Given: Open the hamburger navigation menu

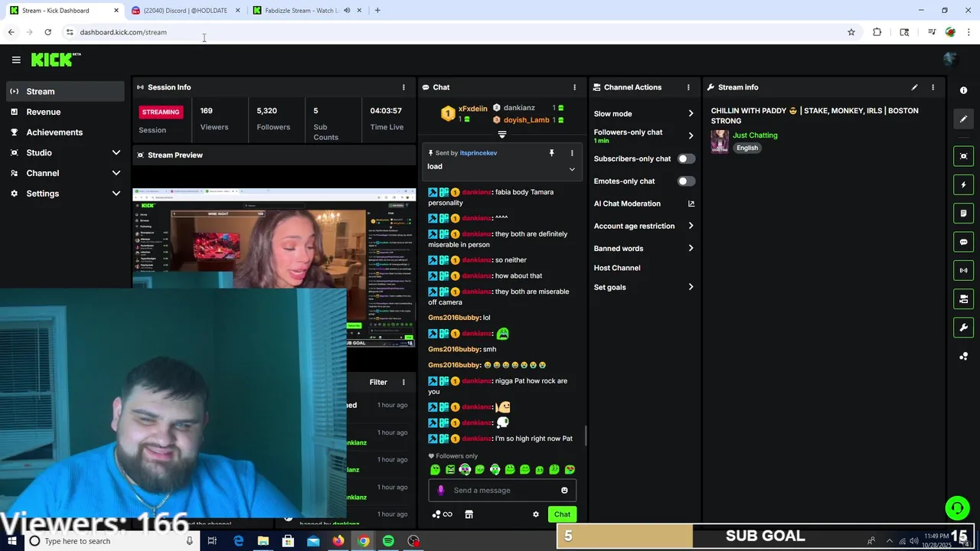Looking at the screenshot, I should point(16,60).
